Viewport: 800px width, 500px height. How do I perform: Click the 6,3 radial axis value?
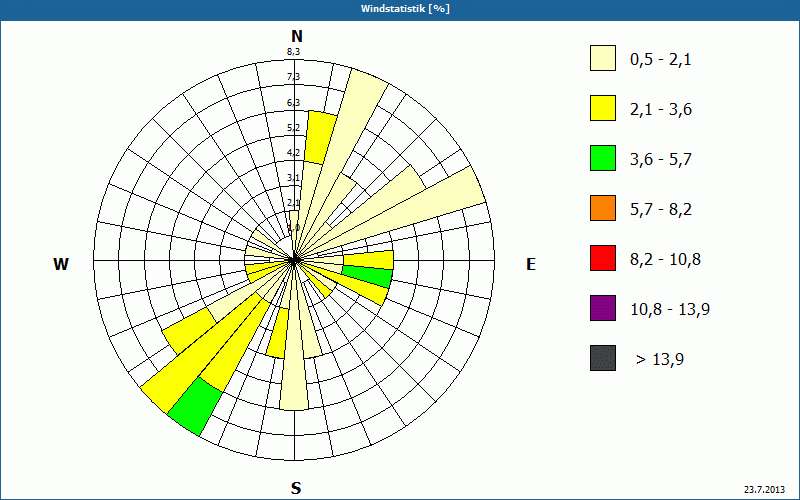tap(293, 103)
